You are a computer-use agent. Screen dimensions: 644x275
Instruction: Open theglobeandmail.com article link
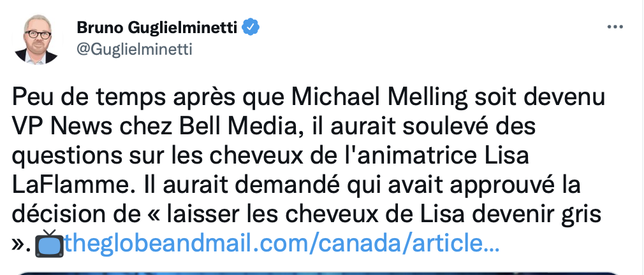(x=282, y=243)
